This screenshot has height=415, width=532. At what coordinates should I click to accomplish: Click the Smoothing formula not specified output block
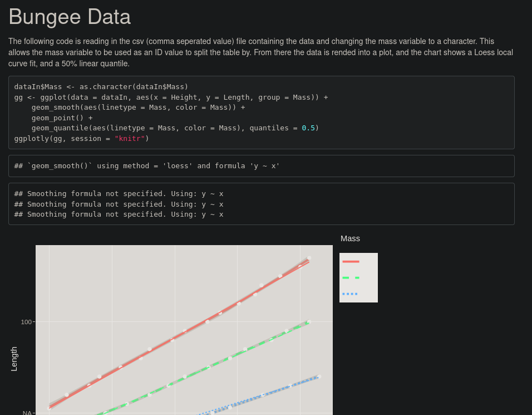261,204
